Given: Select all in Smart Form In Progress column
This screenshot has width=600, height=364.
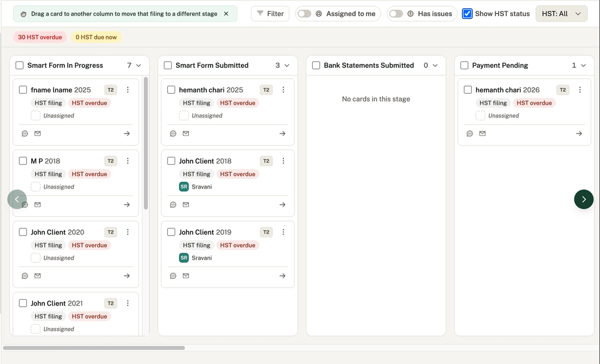Looking at the screenshot, I should click(20, 65).
